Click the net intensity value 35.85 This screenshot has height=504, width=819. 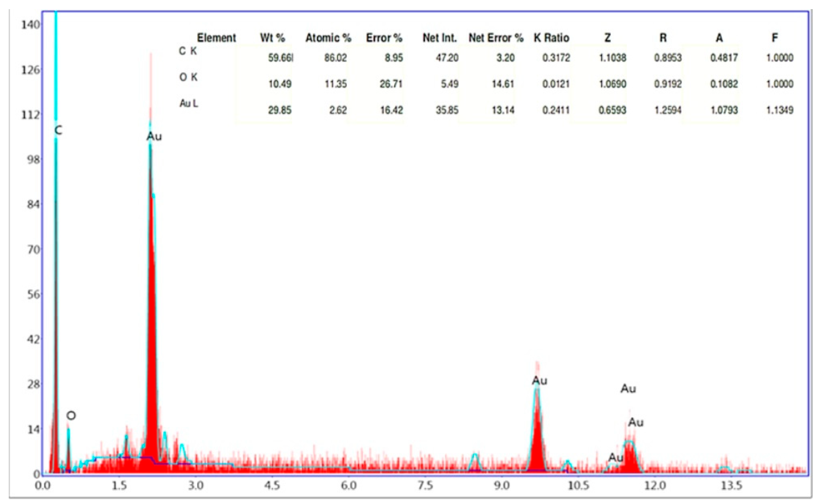pyautogui.click(x=447, y=110)
